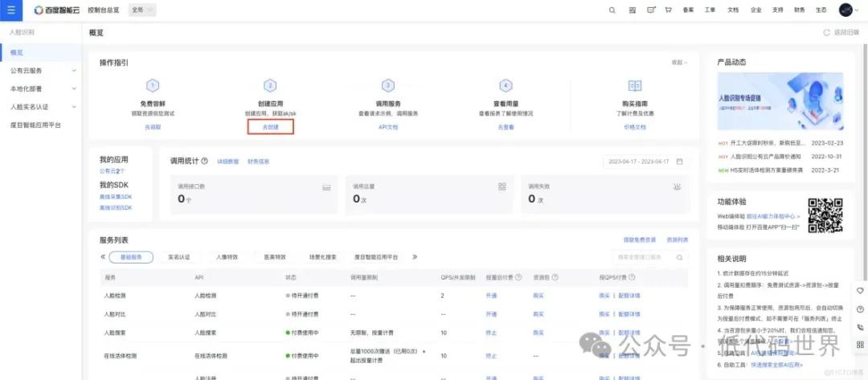Open the hamburger navigation menu

tap(10, 10)
